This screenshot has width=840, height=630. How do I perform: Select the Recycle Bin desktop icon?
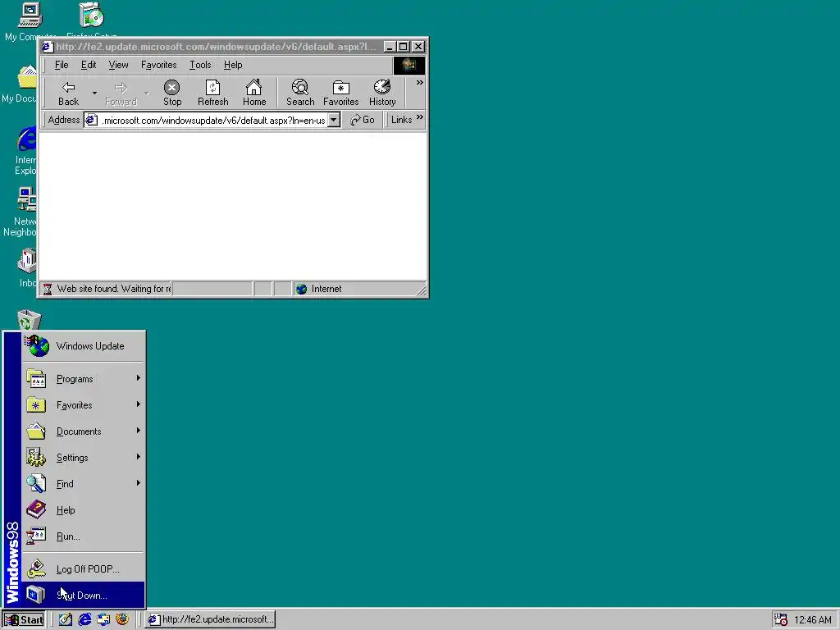(29, 321)
